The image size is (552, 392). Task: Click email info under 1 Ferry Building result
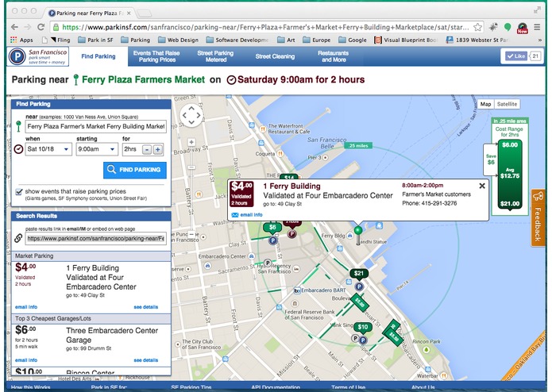pos(26,307)
